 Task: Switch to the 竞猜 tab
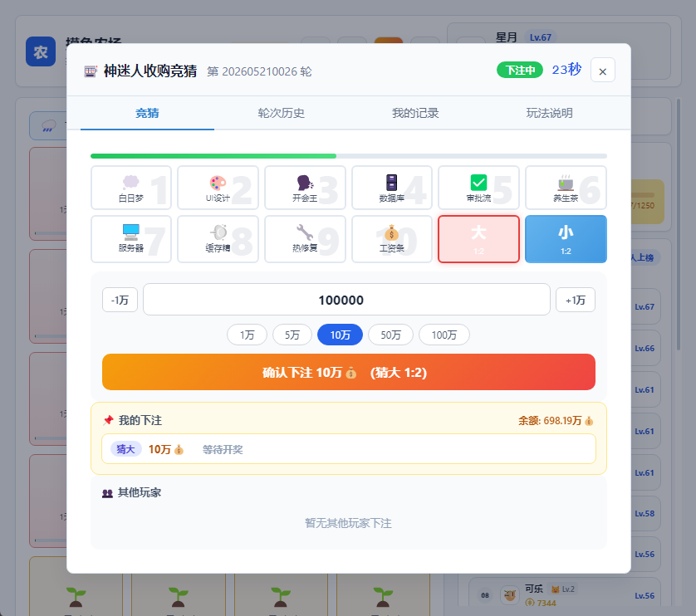click(x=147, y=113)
